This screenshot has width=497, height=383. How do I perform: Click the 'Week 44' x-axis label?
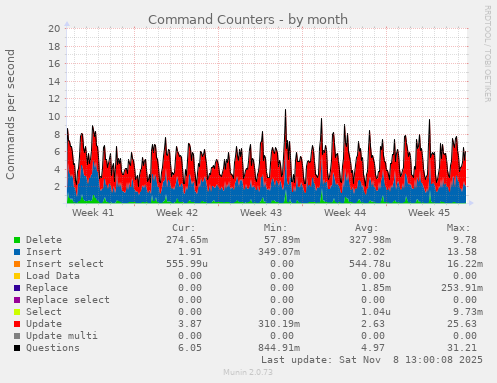click(x=345, y=213)
